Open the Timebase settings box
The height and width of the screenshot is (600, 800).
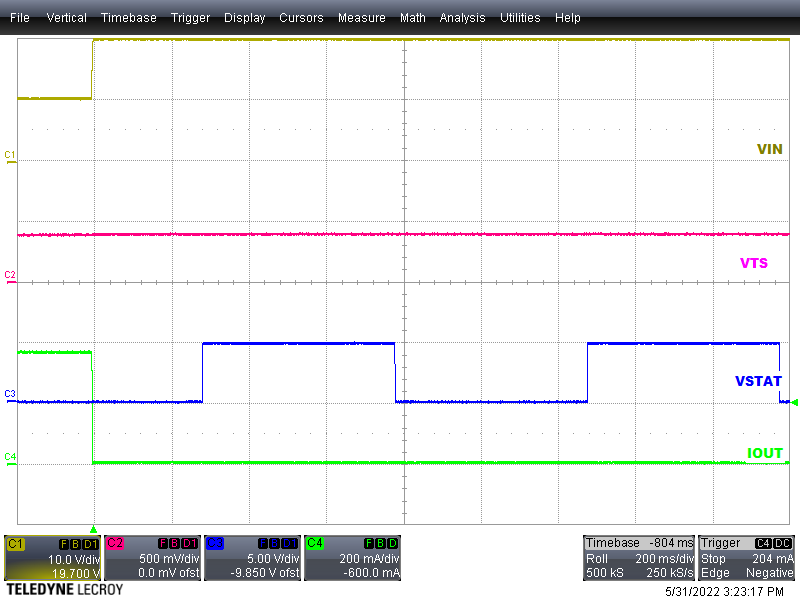point(638,558)
